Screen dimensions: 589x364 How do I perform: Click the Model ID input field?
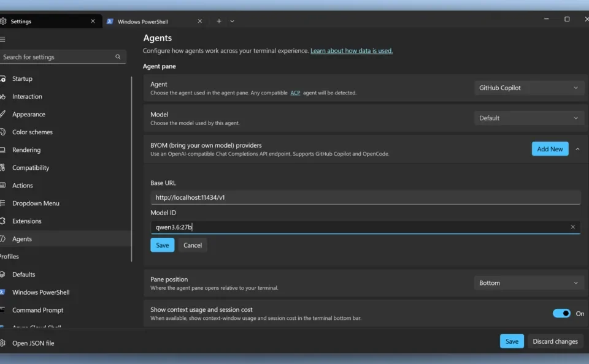(x=366, y=227)
